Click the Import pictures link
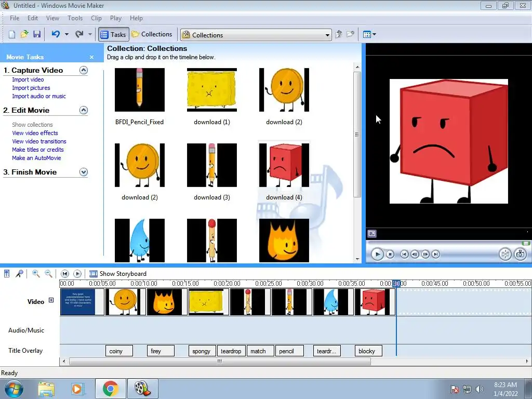Viewport: 532px width, 399px height. pyautogui.click(x=31, y=88)
